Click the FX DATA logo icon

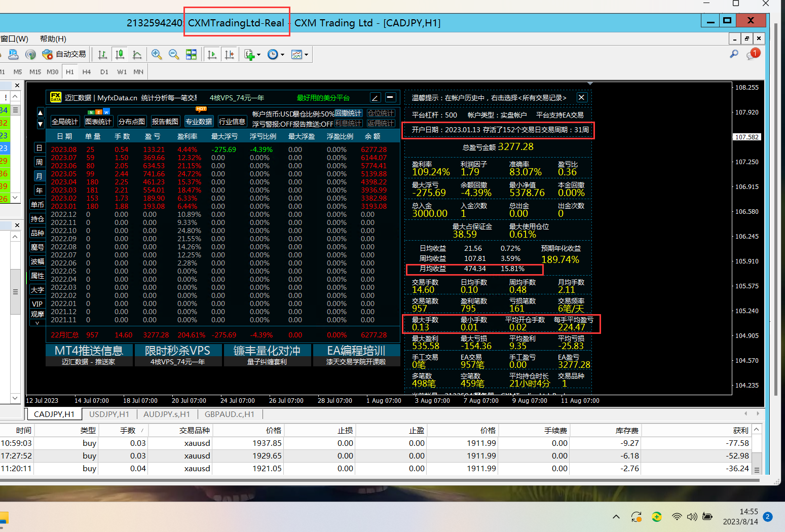(56, 97)
